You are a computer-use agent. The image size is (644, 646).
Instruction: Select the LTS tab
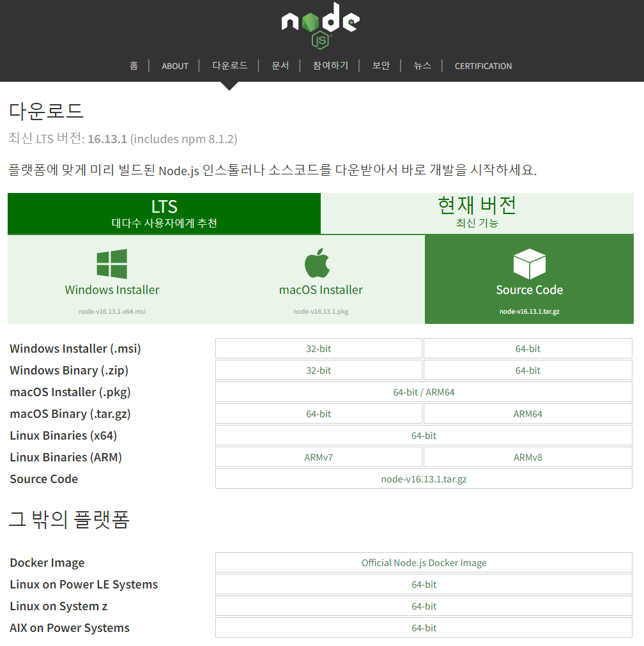coord(164,213)
